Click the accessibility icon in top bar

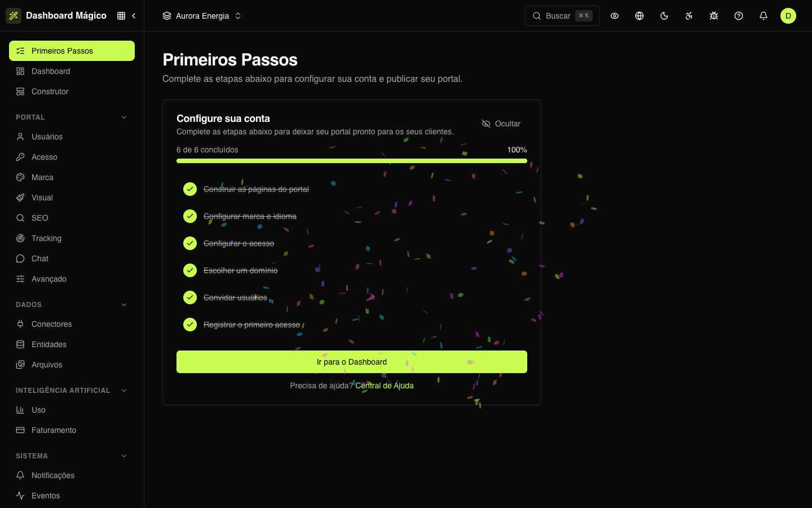(689, 16)
